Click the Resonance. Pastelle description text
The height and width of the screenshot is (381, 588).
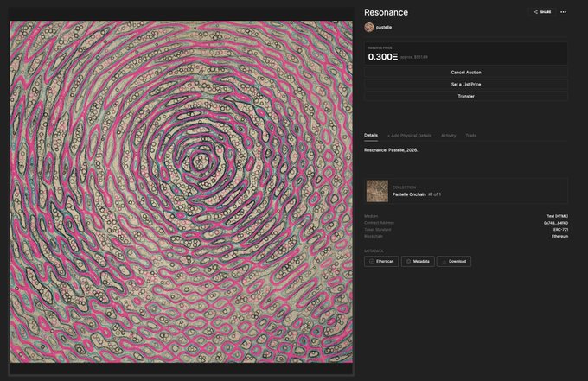point(391,150)
